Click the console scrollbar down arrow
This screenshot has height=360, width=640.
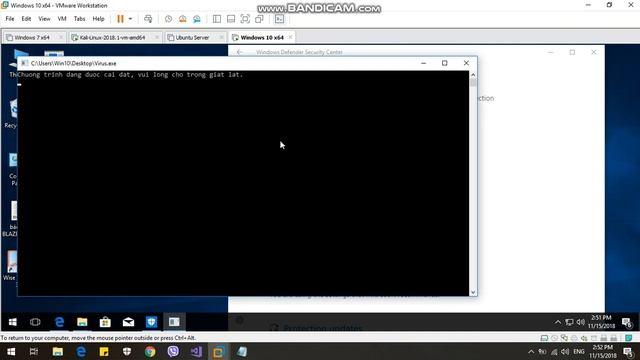pyautogui.click(x=473, y=292)
